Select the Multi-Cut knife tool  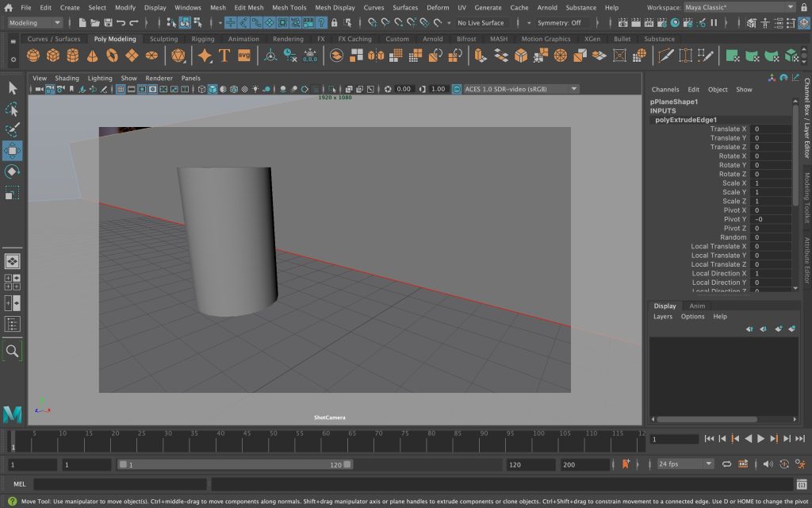point(665,56)
